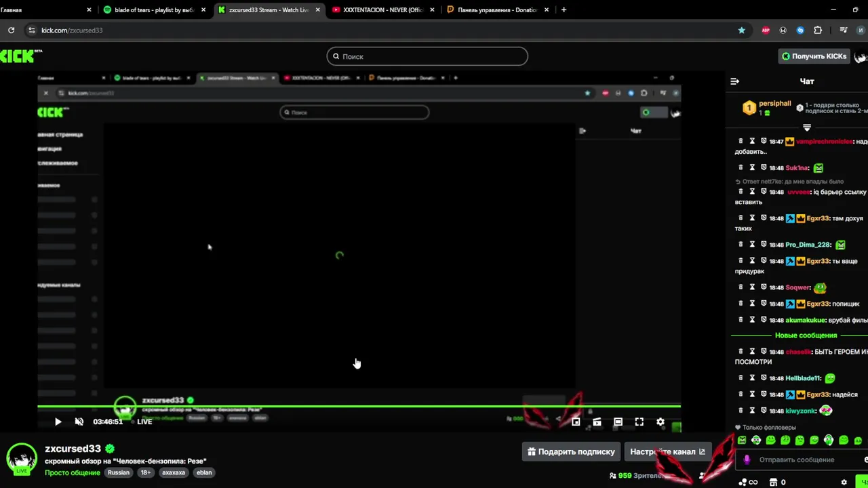Click the emote in Suk1na's message
The width and height of the screenshot is (868, 488).
[x=818, y=167]
